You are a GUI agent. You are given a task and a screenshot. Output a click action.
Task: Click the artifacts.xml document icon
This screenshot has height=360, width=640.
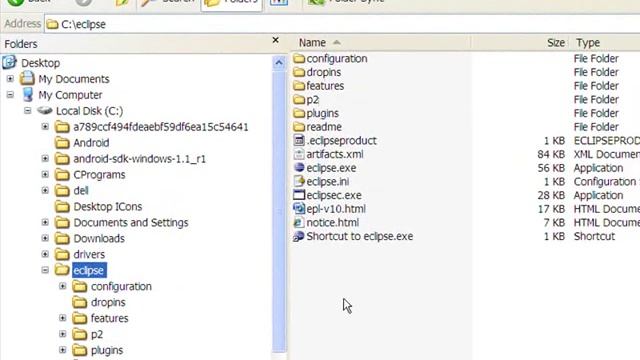pos(299,154)
